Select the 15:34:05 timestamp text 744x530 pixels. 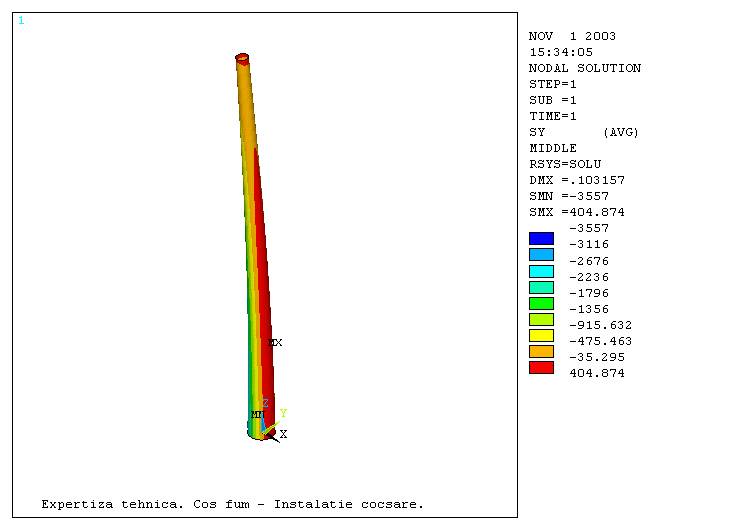pos(560,52)
